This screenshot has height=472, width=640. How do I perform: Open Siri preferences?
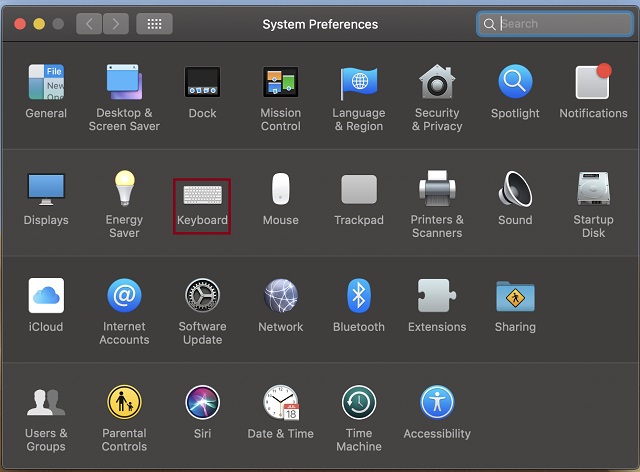[x=202, y=412]
